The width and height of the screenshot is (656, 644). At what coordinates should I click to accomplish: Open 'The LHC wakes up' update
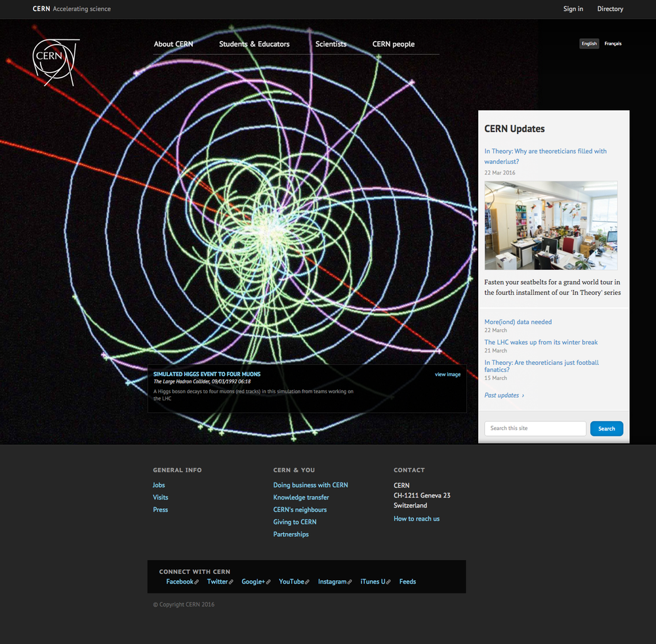[541, 342]
